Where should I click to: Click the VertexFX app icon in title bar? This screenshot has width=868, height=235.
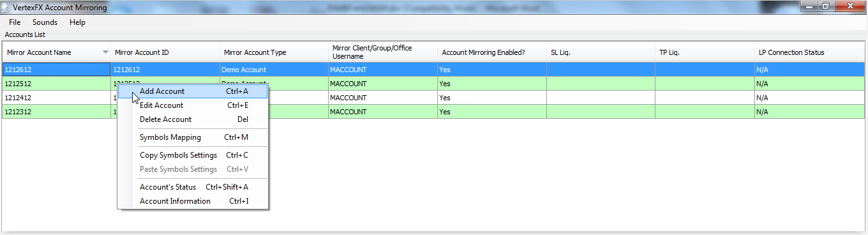click(x=6, y=7)
